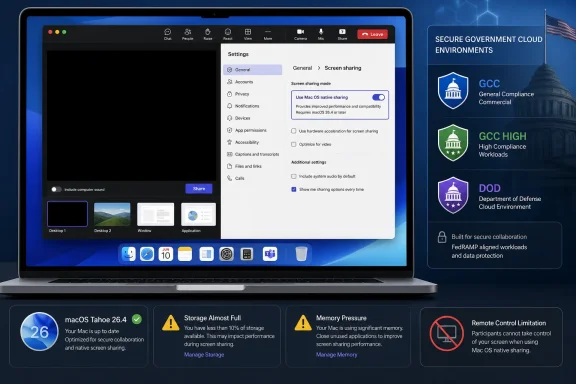Open the View layout icon
576x384 pixels.
[x=248, y=34]
